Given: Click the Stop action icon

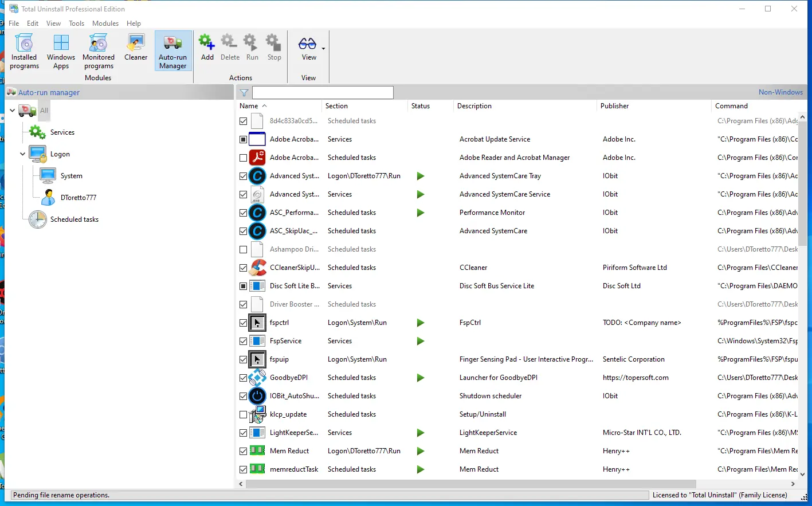Looking at the screenshot, I should click(x=274, y=42).
